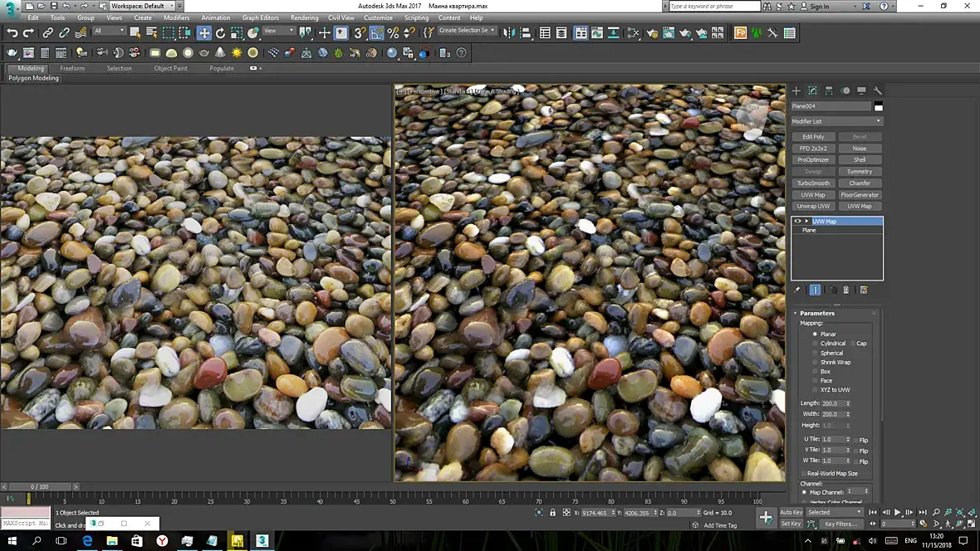Open the Rendering menu
Screen dimensions: 980x551
[x=304, y=17]
